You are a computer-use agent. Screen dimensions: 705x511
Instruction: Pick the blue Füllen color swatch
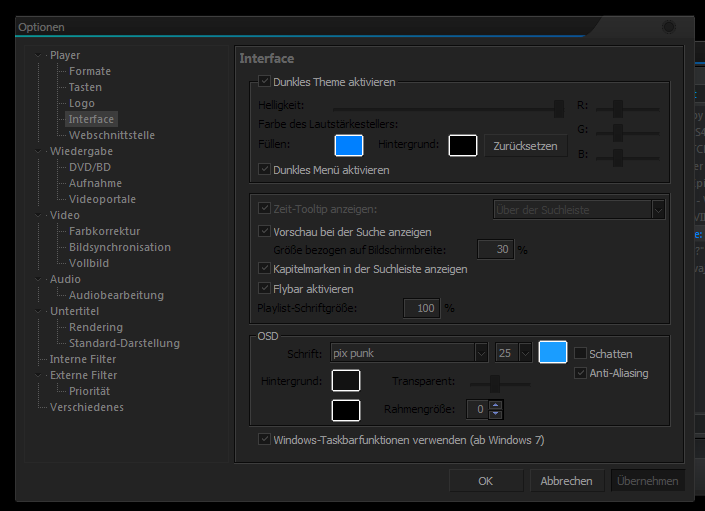tap(349, 146)
